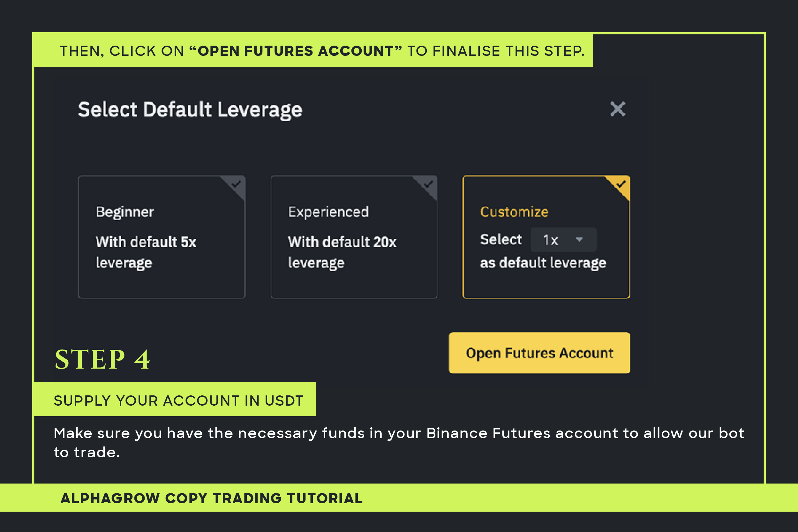Open the 1x leverage dropdown
Screen dimensions: 798x532
click(563, 240)
